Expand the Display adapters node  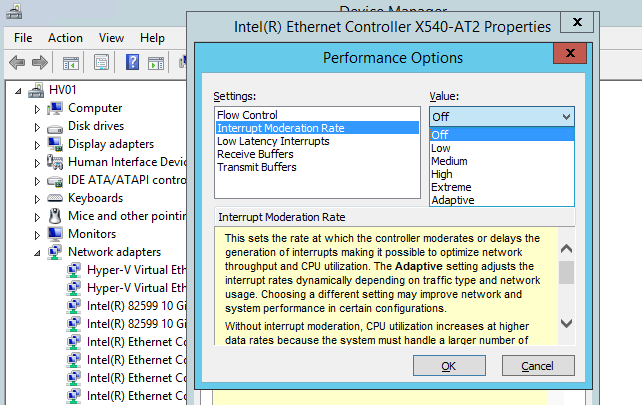pyautogui.click(x=37, y=145)
